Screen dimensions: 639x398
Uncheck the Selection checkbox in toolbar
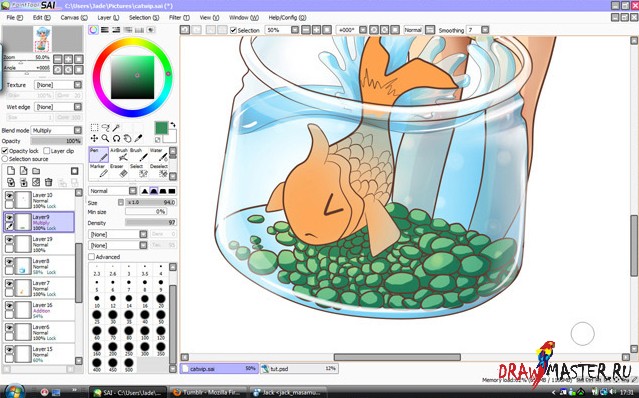click(x=233, y=30)
